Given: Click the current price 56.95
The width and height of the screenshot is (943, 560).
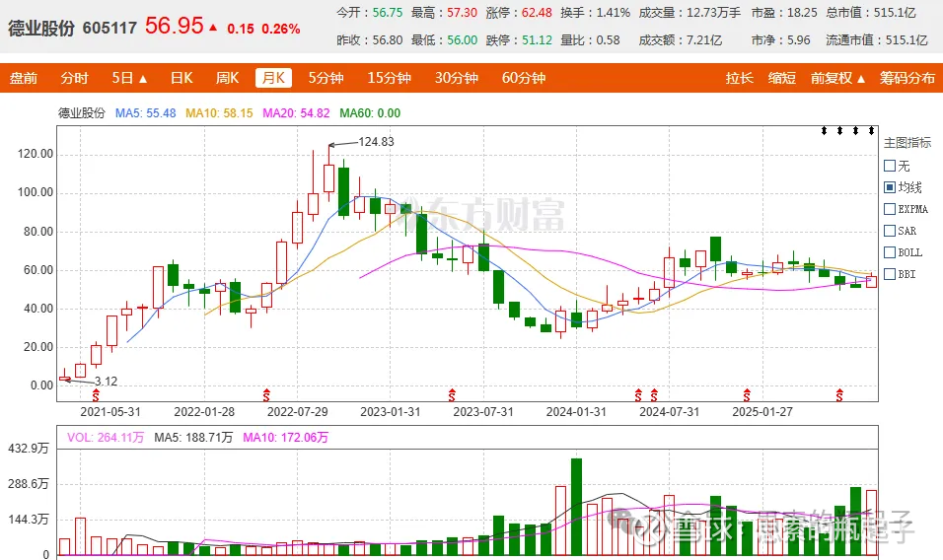Looking at the screenshot, I should tap(174, 26).
